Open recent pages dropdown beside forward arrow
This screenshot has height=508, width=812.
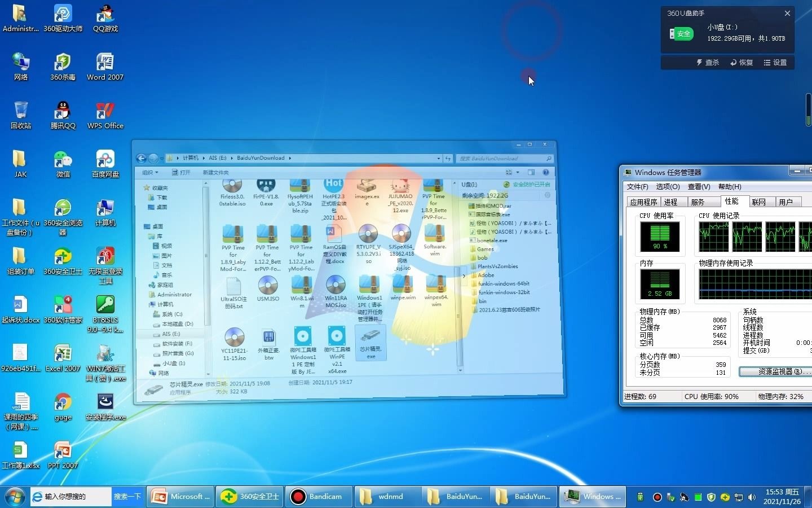coord(162,158)
